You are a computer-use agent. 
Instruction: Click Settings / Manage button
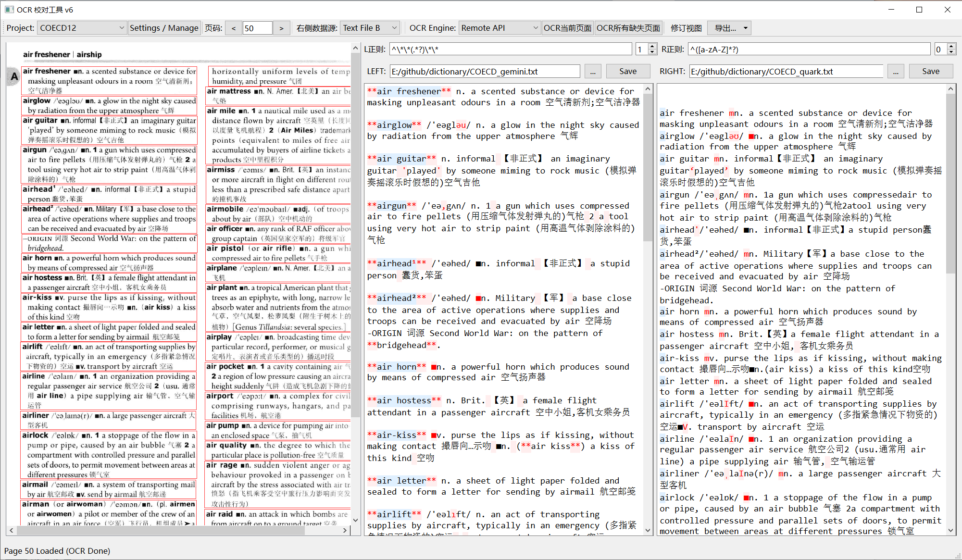click(x=164, y=28)
